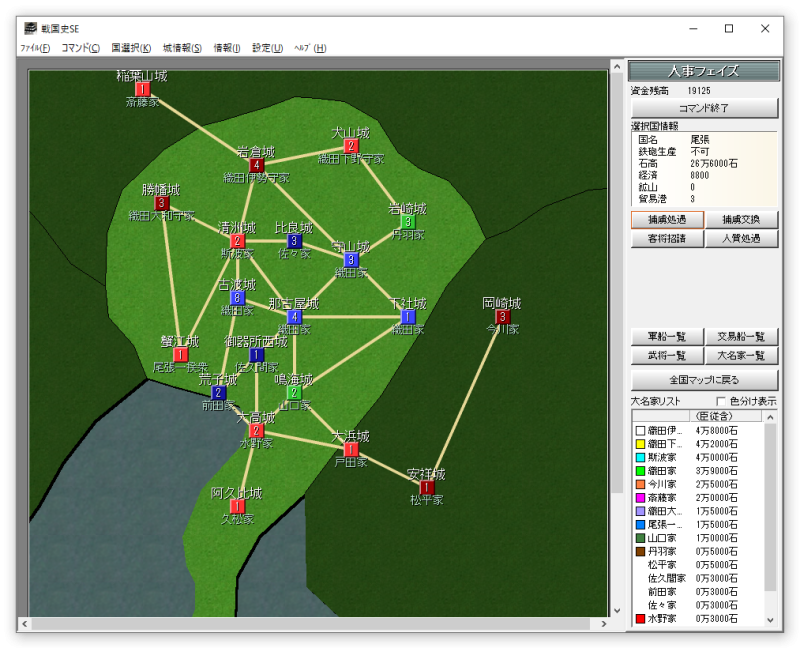The width and height of the screenshot is (800, 648).
Task: Enable the 色分け表示 checkbox
Action: click(x=721, y=401)
